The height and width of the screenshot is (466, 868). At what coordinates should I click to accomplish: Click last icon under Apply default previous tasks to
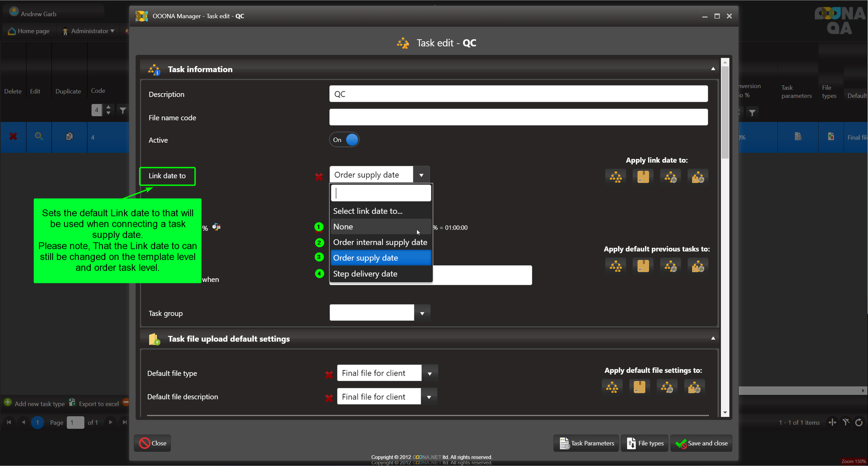[697, 266]
